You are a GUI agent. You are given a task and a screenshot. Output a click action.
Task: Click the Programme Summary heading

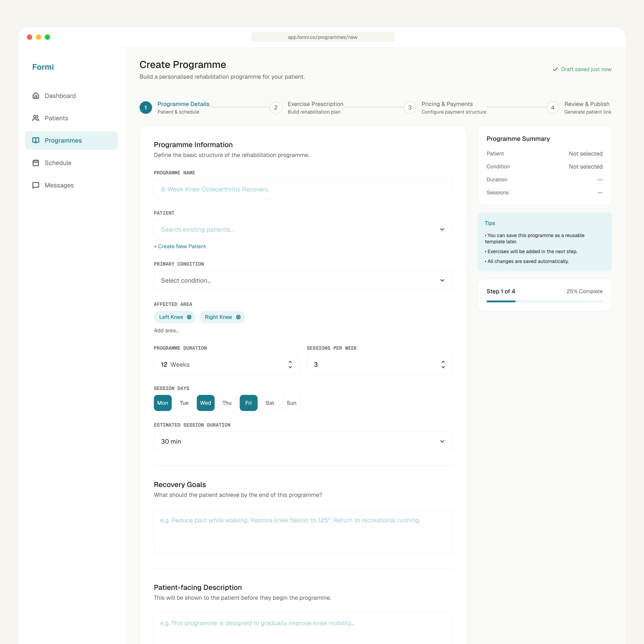pyautogui.click(x=518, y=139)
